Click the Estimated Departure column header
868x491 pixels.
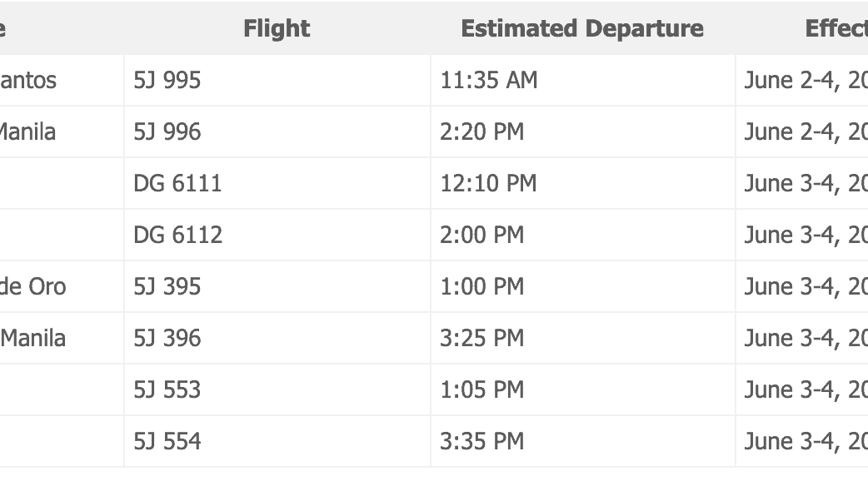(x=581, y=28)
